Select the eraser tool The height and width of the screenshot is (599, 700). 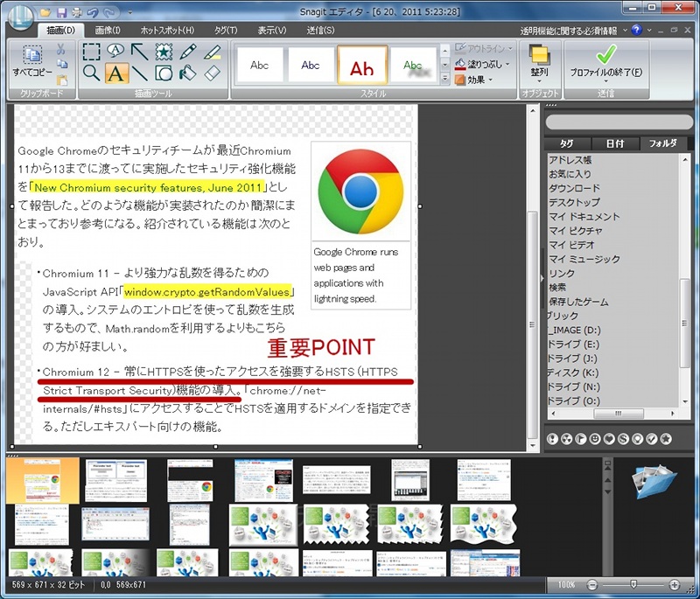(212, 73)
